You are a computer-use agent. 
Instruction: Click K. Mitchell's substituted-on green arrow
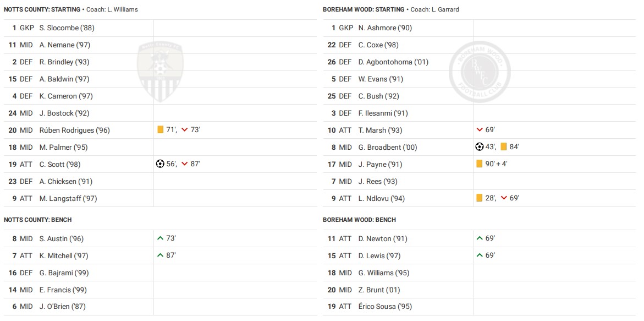[x=160, y=255]
